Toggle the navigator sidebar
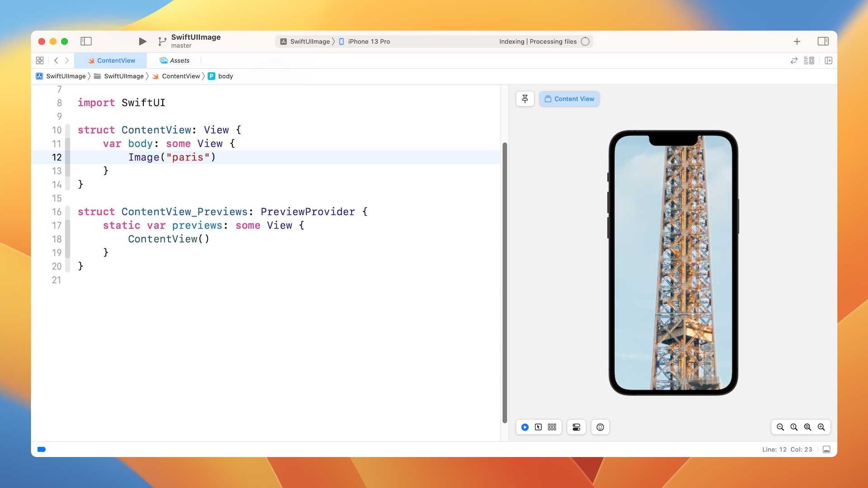This screenshot has height=488, width=868. [86, 42]
